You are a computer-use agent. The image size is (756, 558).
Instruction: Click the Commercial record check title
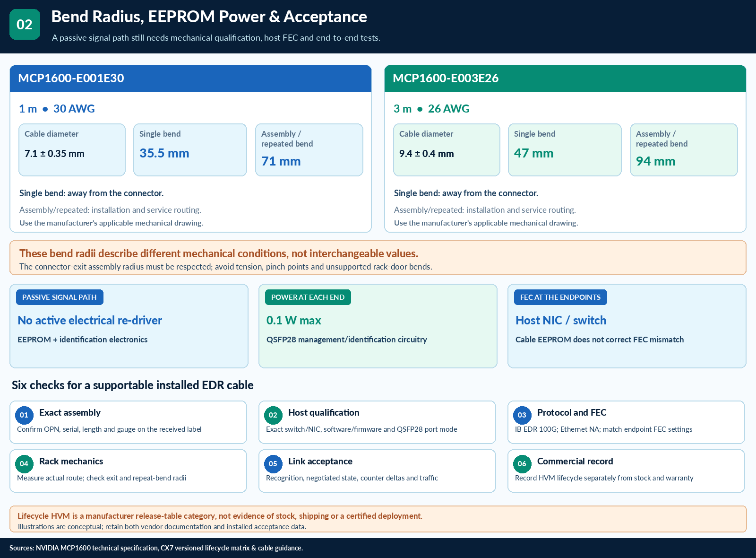[x=575, y=462]
